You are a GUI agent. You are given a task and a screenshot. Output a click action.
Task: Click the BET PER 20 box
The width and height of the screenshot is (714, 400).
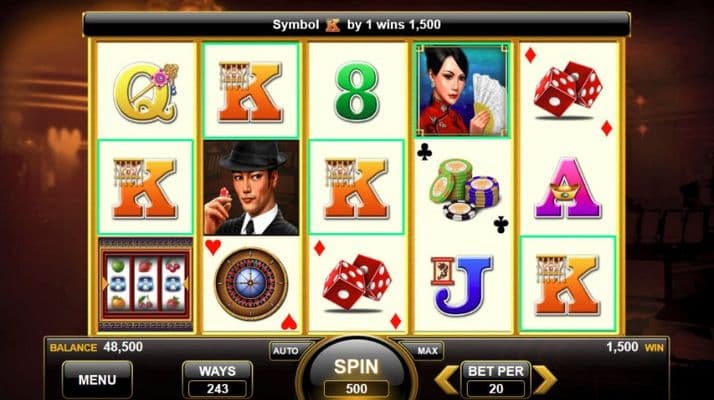click(495, 379)
